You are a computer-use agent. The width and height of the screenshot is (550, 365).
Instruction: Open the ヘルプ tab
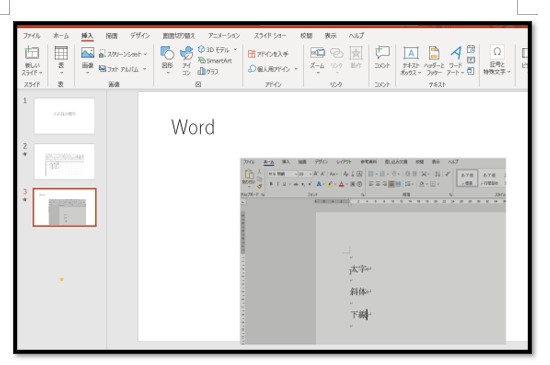[356, 36]
